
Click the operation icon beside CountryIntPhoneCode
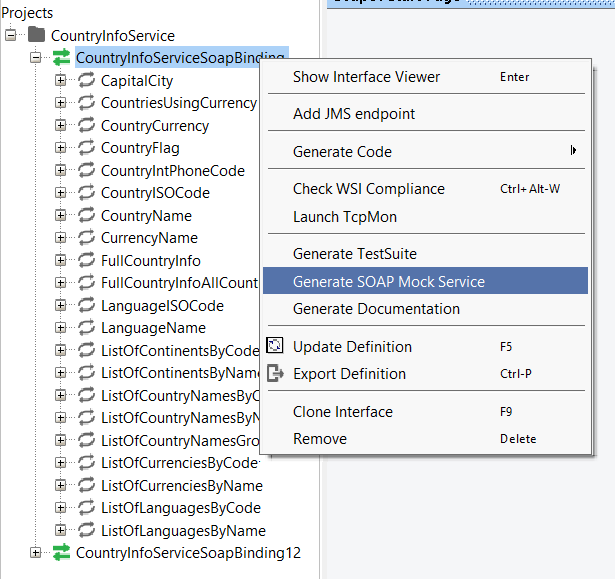[x=86, y=170]
